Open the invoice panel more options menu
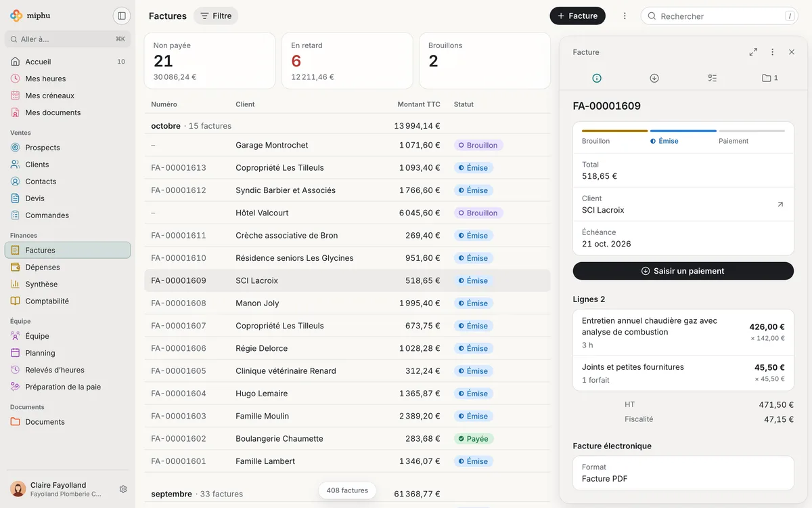The height and width of the screenshot is (508, 812). 772,52
